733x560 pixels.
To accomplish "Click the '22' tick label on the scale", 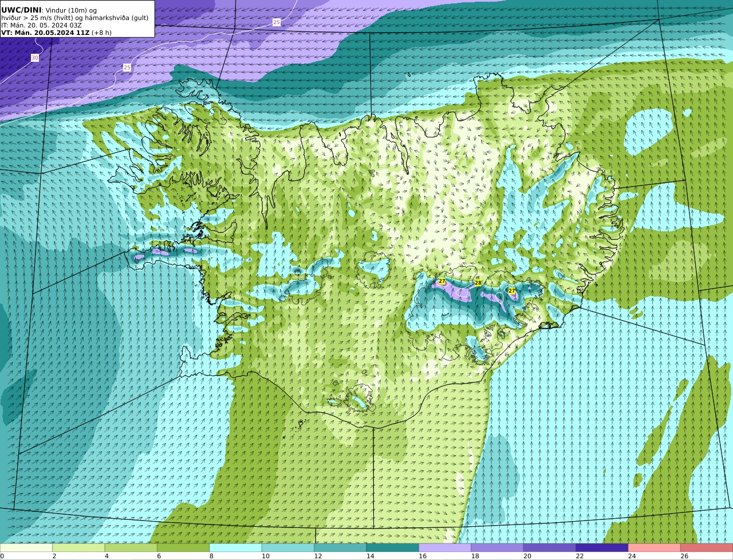I will [580, 556].
